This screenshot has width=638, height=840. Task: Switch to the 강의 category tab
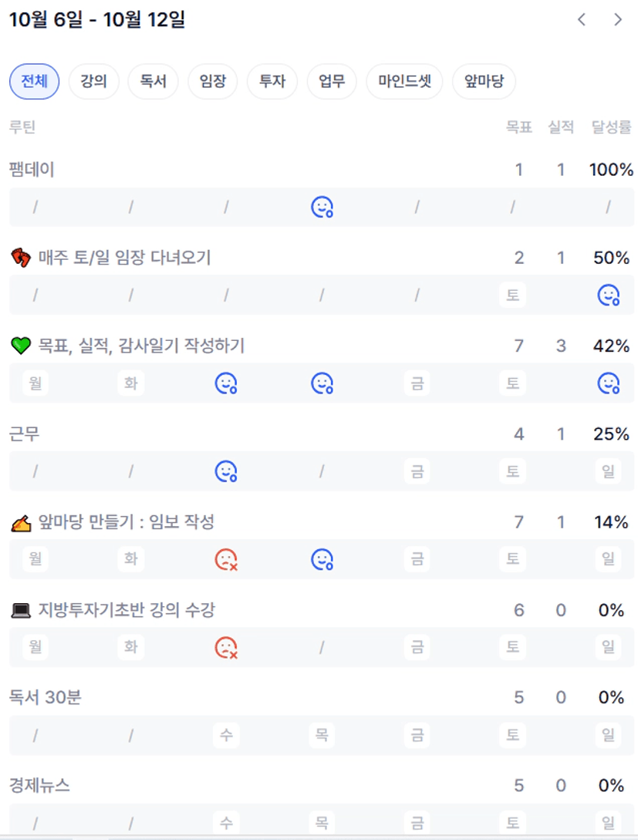tap(93, 81)
